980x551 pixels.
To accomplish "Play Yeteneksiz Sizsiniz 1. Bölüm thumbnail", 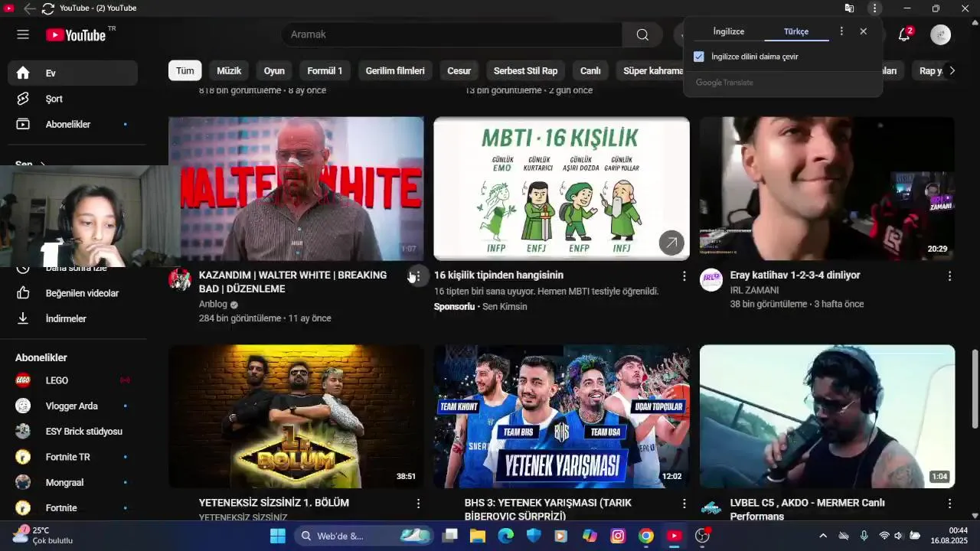I will tap(296, 416).
